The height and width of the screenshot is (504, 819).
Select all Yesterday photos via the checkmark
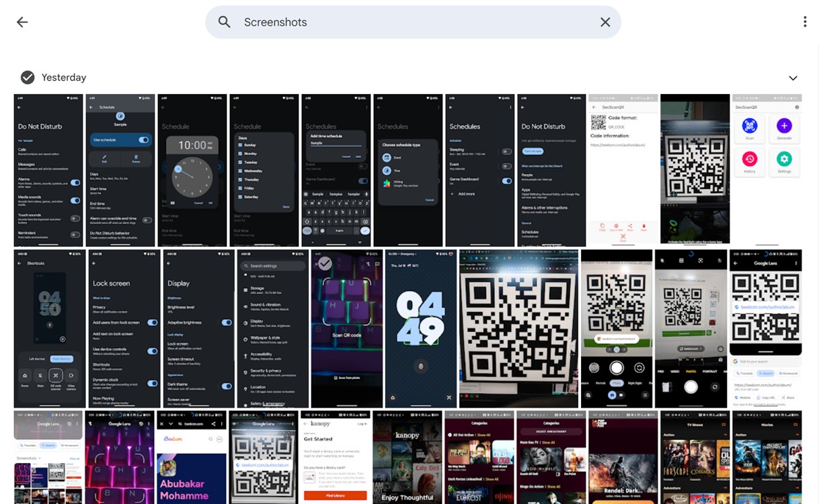28,77
